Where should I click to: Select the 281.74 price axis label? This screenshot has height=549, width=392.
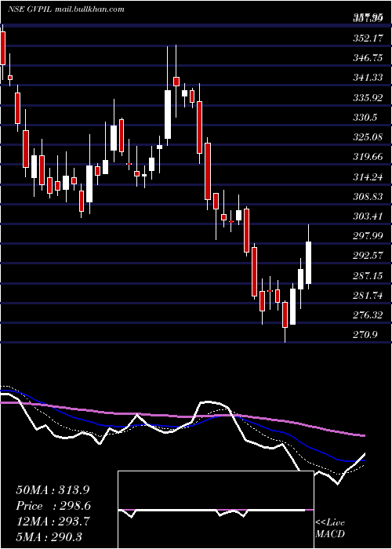click(x=368, y=296)
